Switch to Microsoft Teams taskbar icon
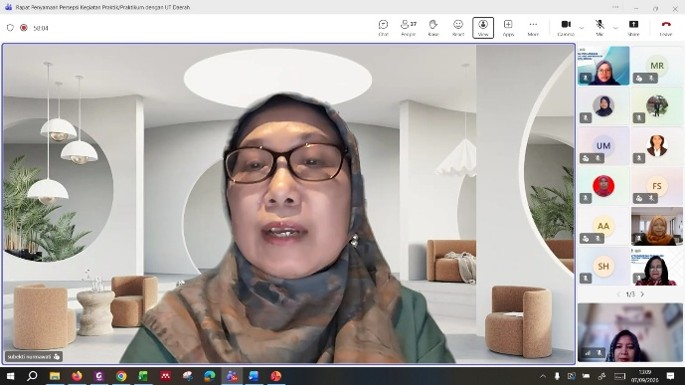Viewport: 685px width, 385px height. [232, 376]
